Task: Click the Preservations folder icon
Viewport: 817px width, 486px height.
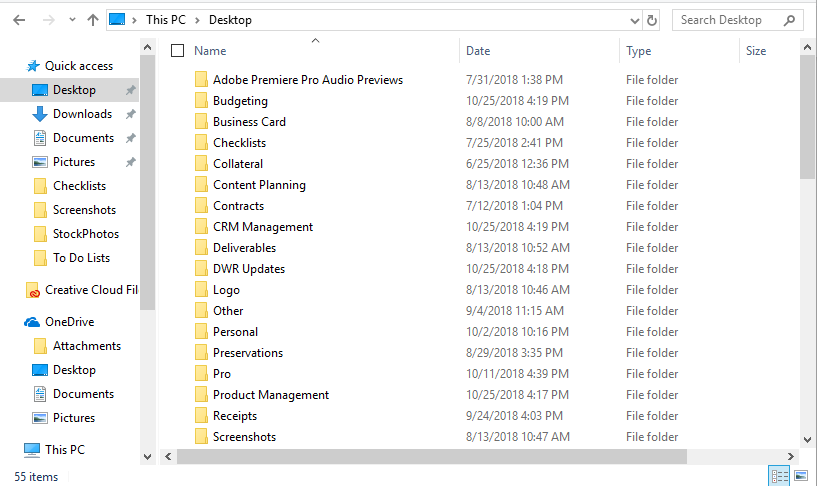Action: 201,352
